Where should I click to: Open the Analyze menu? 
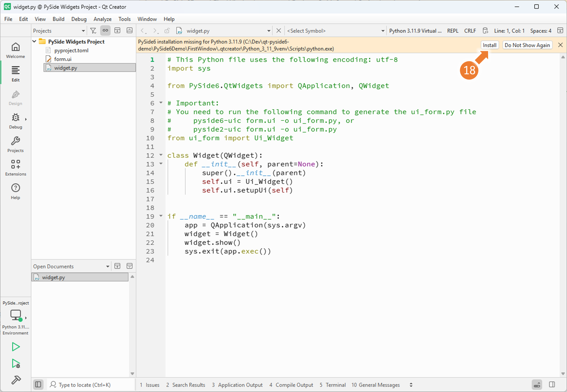103,19
